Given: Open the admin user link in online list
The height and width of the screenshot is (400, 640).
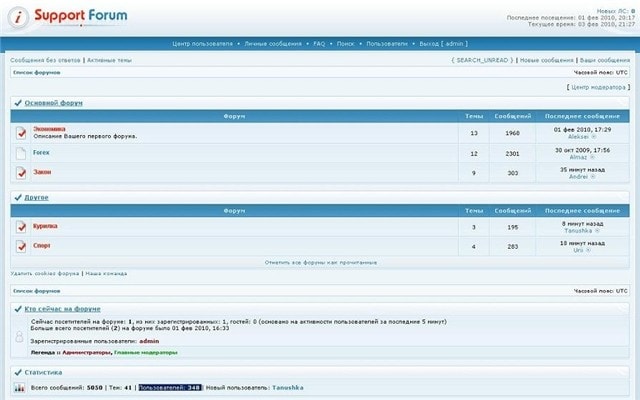Looking at the screenshot, I should (x=149, y=341).
